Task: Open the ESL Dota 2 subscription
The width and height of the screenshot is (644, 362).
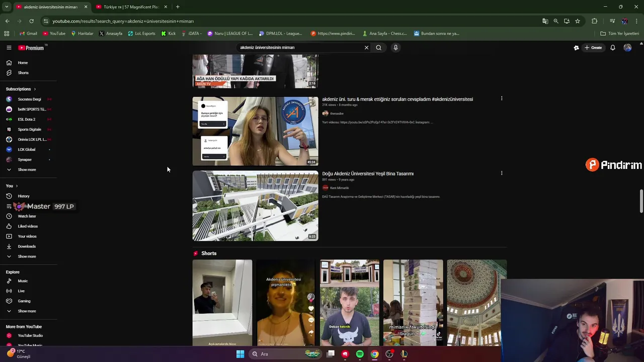Action: click(28, 119)
